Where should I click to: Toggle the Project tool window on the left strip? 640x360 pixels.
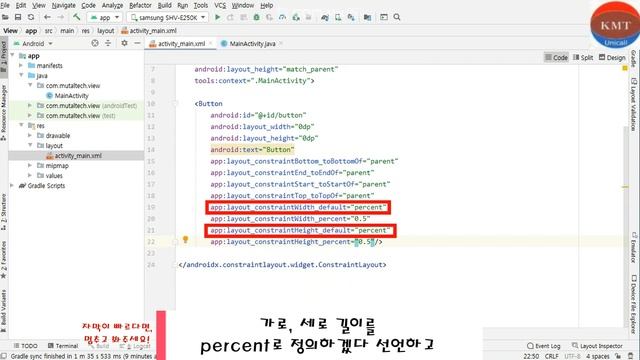4,57
